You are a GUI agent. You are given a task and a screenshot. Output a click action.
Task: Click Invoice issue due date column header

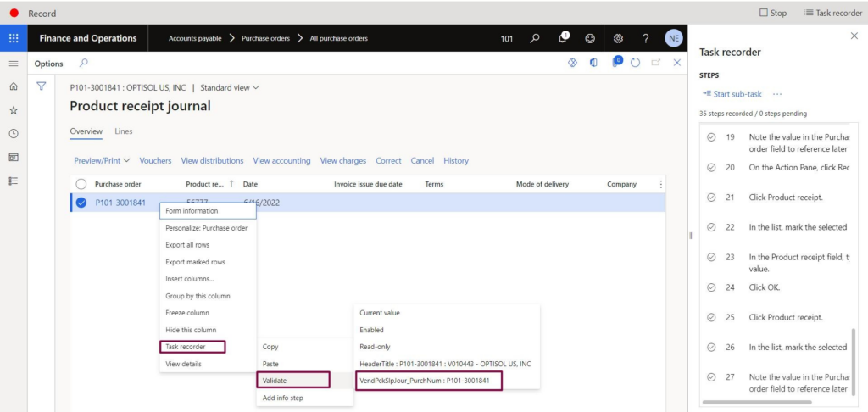coord(368,185)
